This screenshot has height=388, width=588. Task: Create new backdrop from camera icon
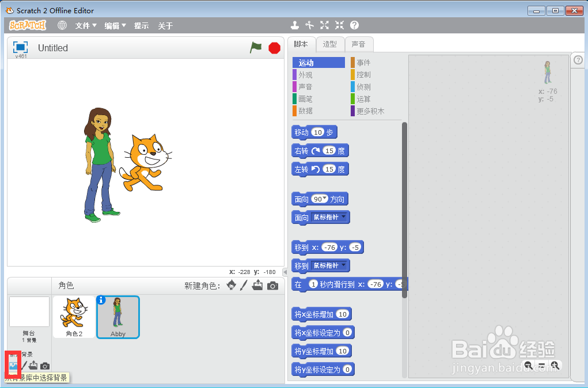coord(45,366)
